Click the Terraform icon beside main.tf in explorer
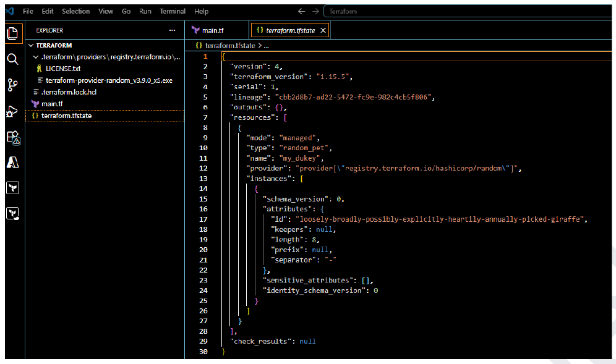Image resolution: width=616 pixels, height=364 pixels. tap(35, 104)
